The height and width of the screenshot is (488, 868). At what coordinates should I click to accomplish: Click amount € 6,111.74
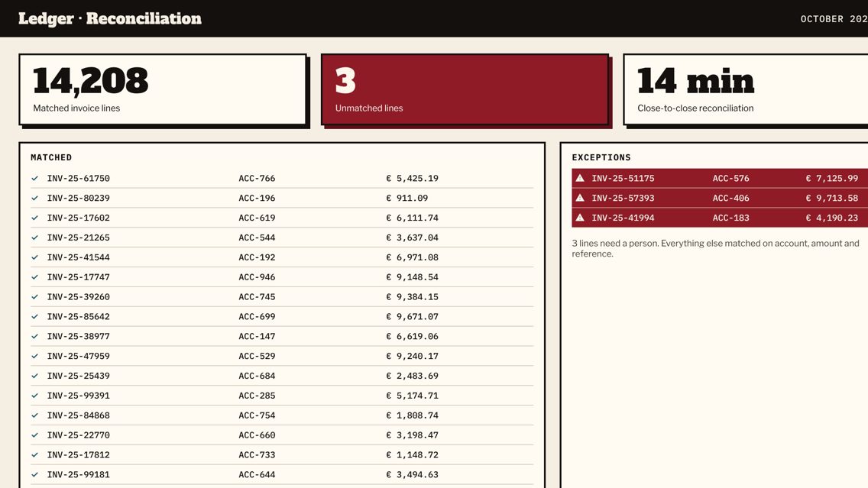pos(413,218)
